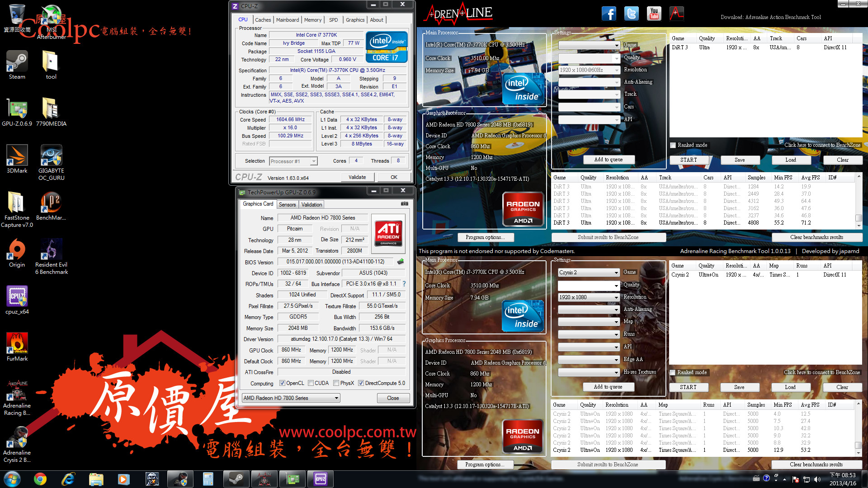This screenshot has width=868, height=488.
Task: Toggle the OpenCL checkbox in GPU-Z
Action: coord(282,383)
